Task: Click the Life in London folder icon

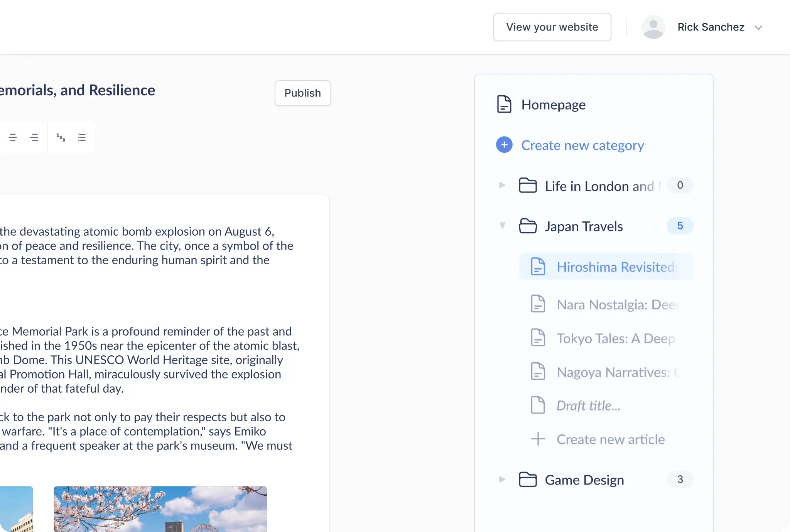Action: pos(528,186)
